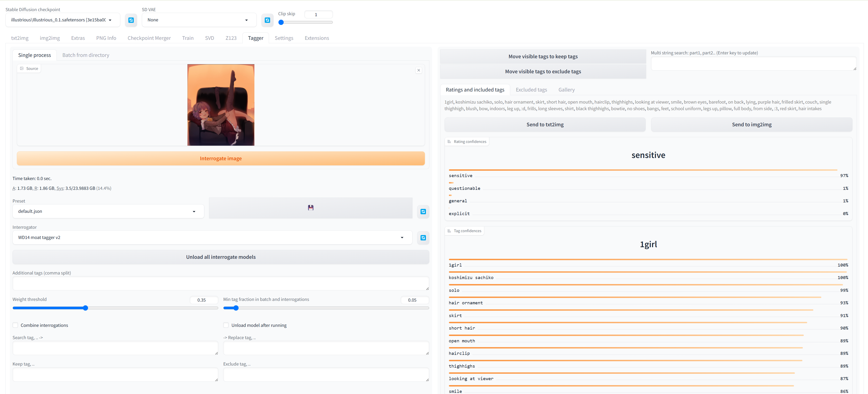Open the SVD tab
The width and height of the screenshot is (868, 394).
[x=210, y=38]
